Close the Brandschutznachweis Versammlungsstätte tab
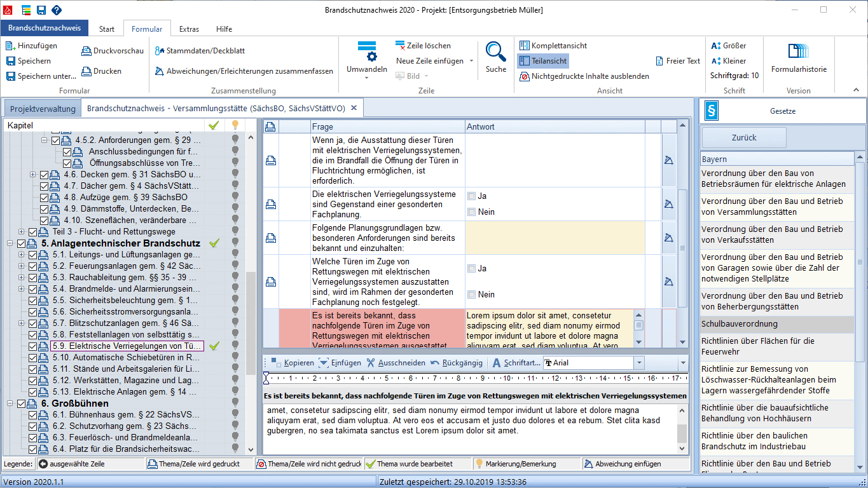 [354, 108]
